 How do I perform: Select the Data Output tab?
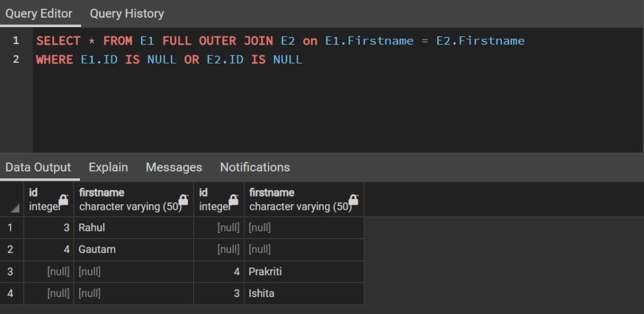point(38,167)
